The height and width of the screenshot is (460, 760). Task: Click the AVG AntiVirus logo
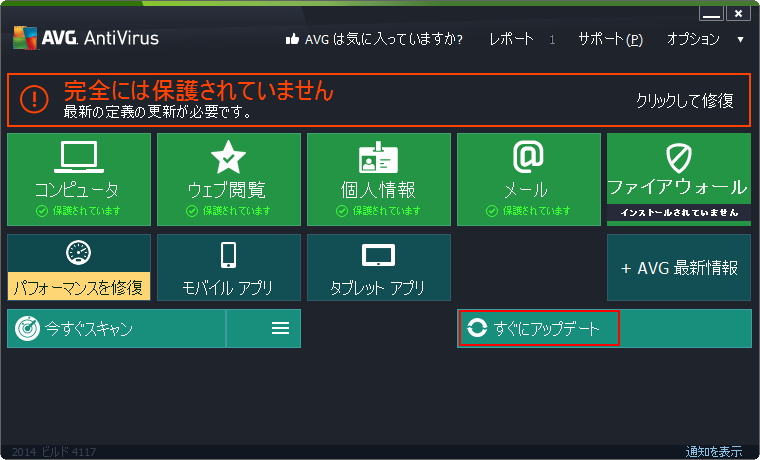click(86, 38)
